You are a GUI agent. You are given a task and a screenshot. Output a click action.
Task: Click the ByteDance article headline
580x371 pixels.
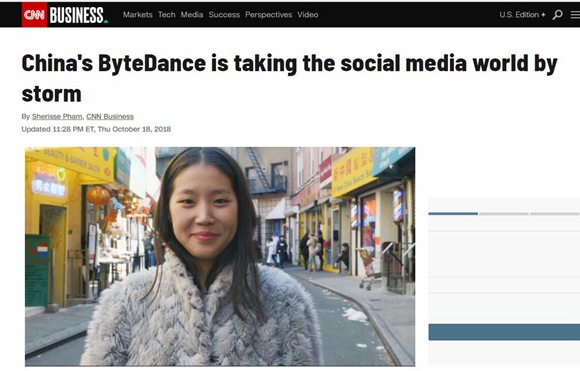[289, 78]
